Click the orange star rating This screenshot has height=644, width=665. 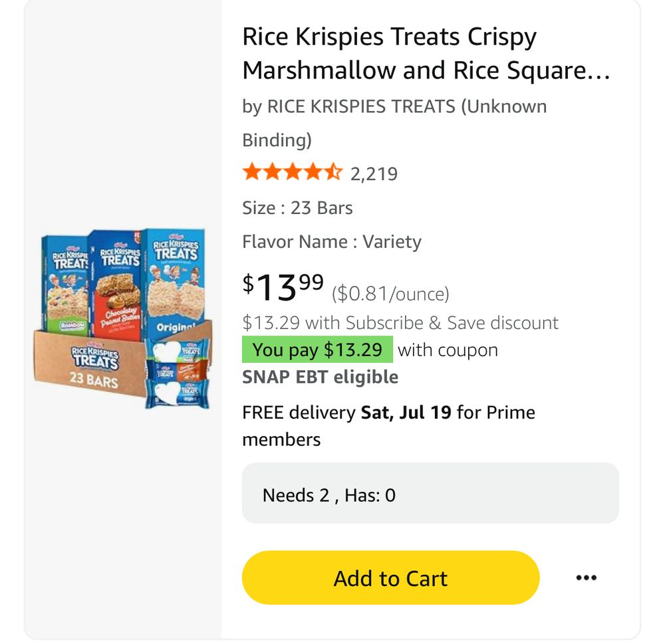point(292,173)
